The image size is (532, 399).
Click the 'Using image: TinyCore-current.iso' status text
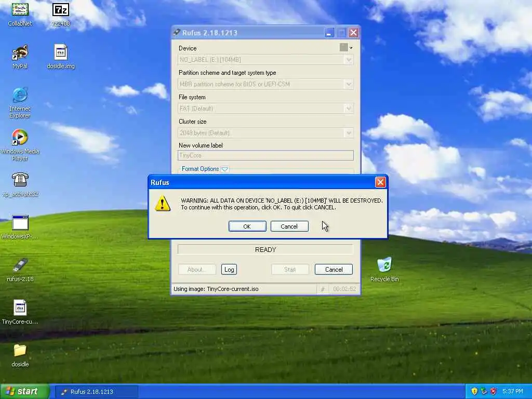coord(216,289)
